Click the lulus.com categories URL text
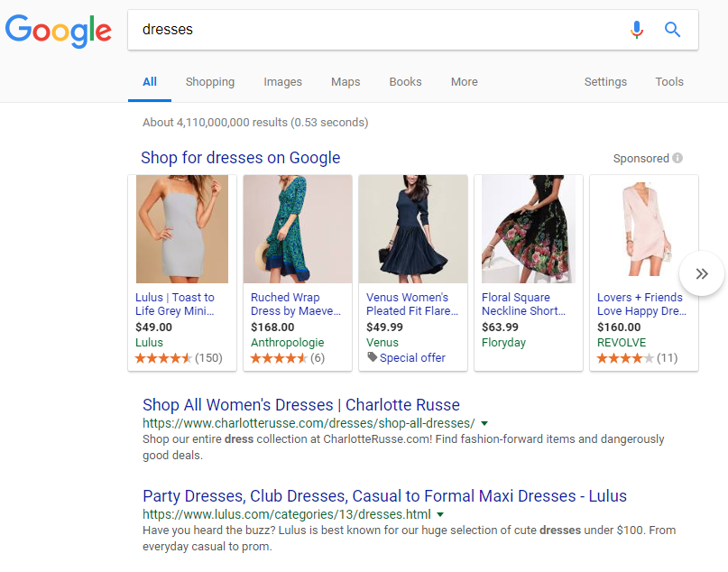The width and height of the screenshot is (728, 572). click(287, 514)
